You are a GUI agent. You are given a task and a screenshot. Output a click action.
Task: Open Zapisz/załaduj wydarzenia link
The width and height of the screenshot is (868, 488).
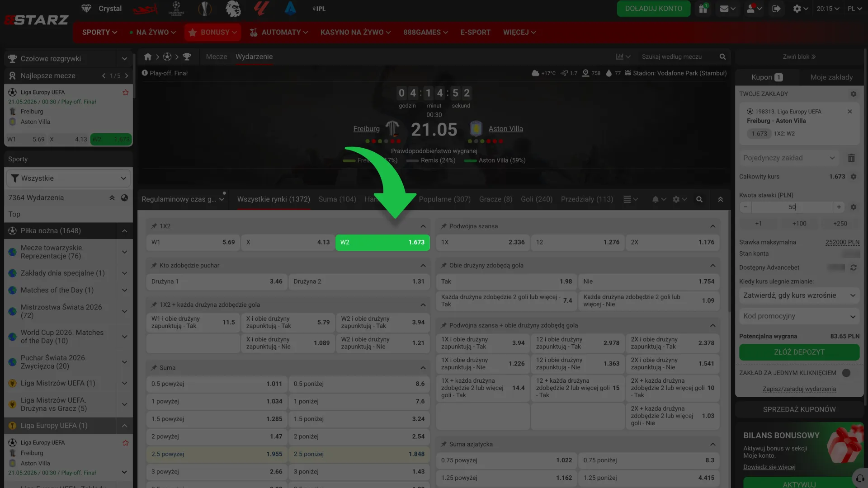pos(799,389)
